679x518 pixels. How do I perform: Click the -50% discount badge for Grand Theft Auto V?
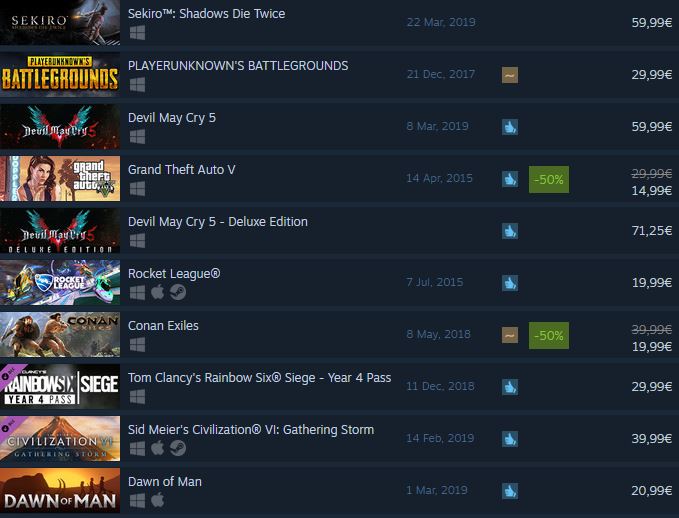tap(549, 179)
